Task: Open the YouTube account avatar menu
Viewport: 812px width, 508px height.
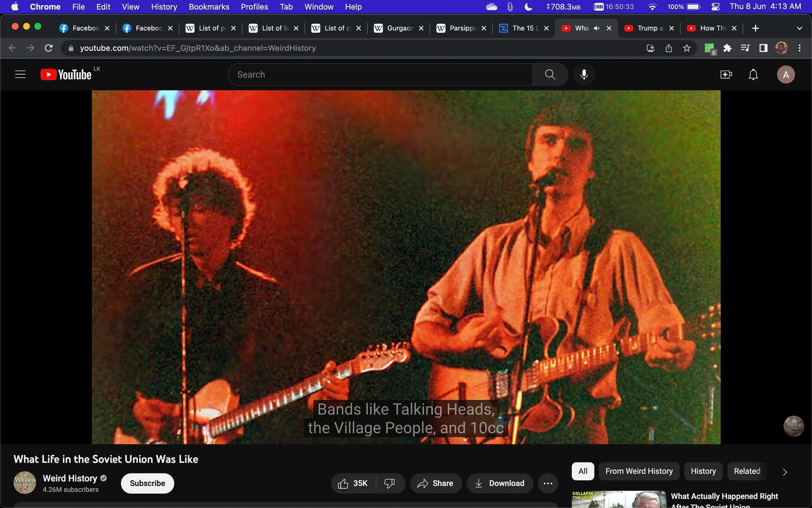Action: click(x=786, y=75)
